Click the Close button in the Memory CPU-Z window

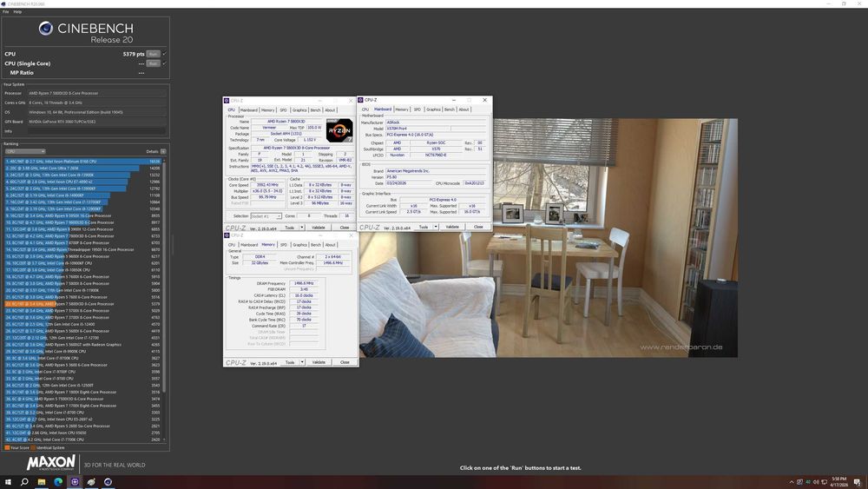pyautogui.click(x=345, y=362)
